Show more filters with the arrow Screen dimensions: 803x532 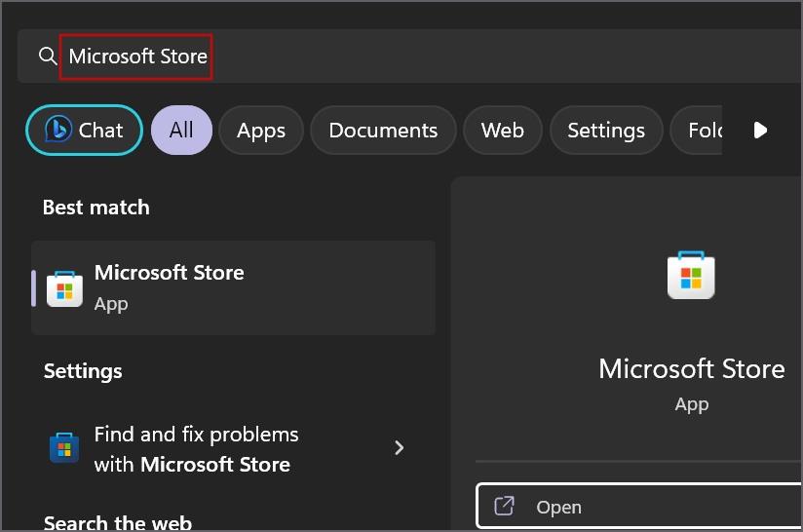click(x=760, y=130)
